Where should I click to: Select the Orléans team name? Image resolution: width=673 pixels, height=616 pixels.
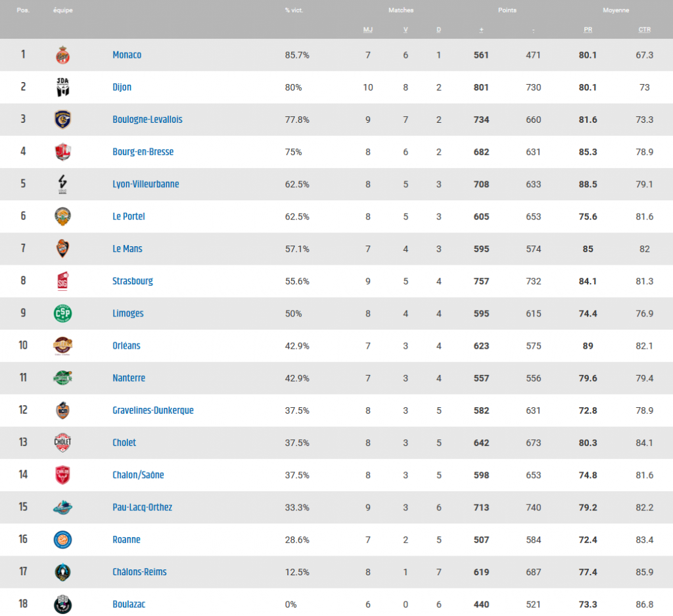[126, 345]
